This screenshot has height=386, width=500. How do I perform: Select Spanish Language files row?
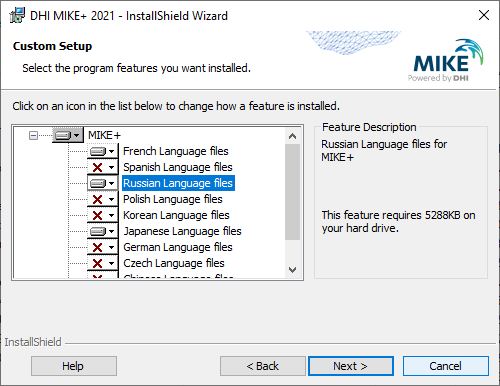coord(178,167)
